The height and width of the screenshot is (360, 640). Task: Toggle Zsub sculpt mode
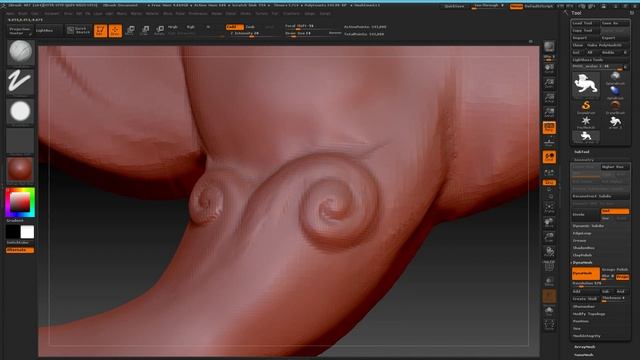[250, 27]
